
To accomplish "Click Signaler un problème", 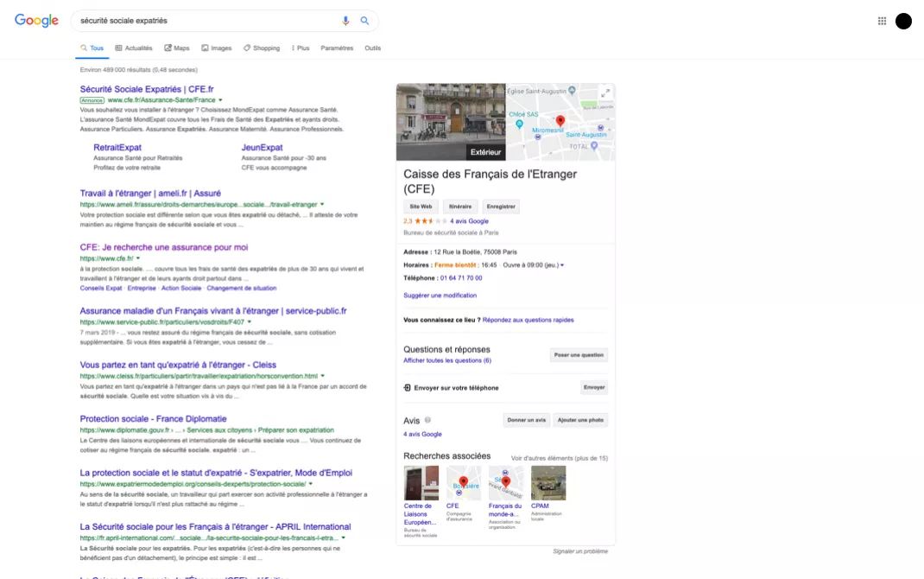I will [x=579, y=551].
